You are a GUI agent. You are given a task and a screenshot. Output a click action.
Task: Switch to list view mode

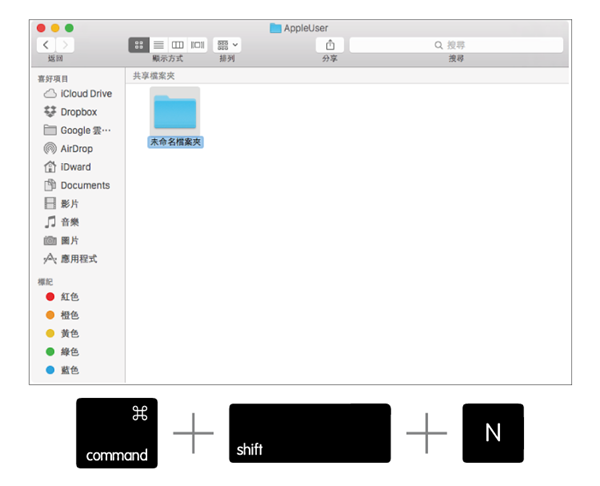click(158, 45)
